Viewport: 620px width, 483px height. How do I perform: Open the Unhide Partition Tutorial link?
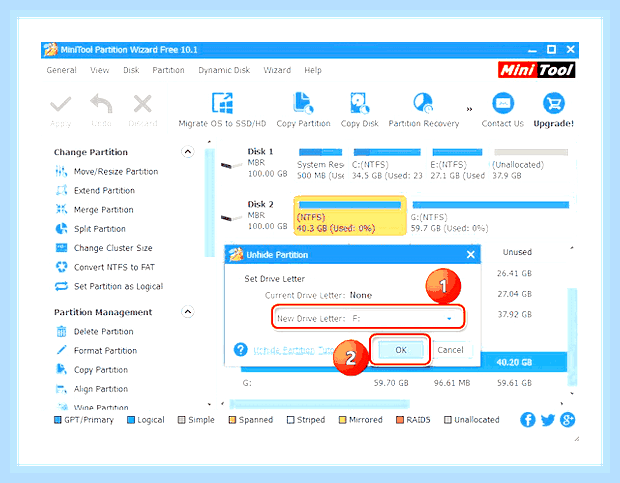tap(293, 350)
